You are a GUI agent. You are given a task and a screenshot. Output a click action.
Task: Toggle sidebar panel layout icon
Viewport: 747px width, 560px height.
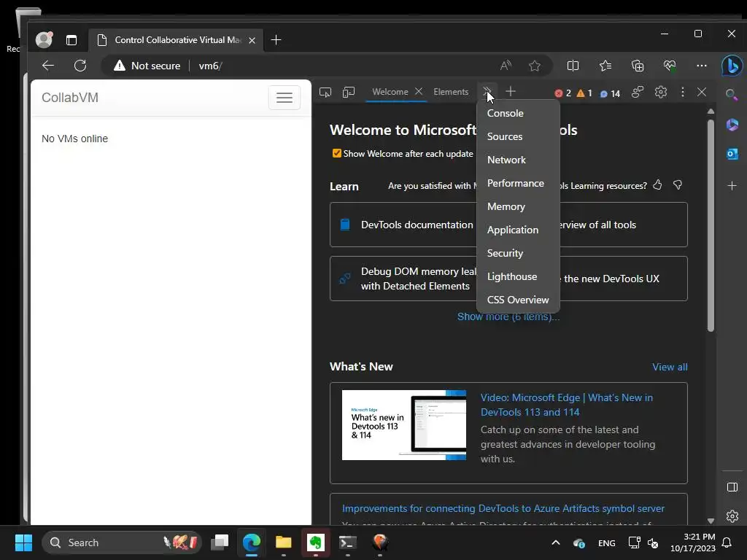tap(732, 487)
